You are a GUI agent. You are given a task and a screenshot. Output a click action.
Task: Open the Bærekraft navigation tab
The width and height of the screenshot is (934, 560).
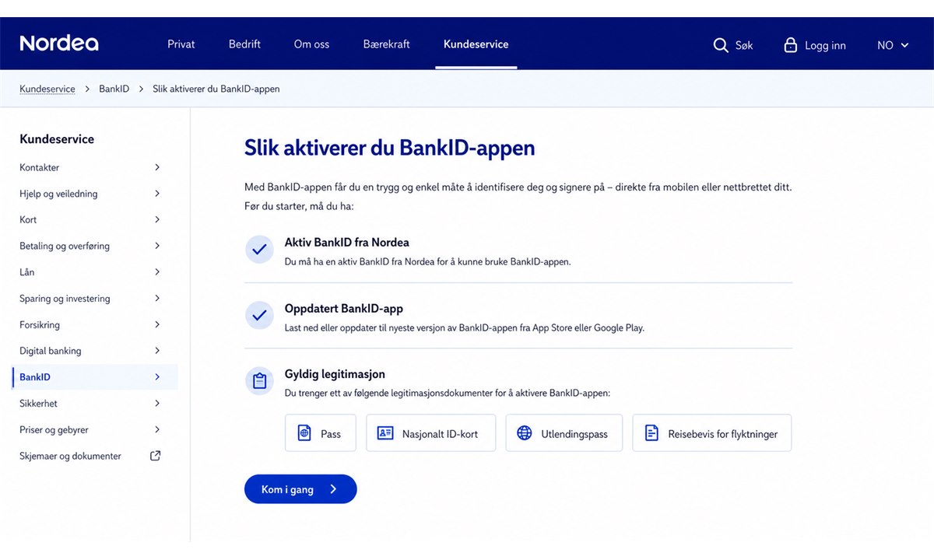pyautogui.click(x=386, y=44)
